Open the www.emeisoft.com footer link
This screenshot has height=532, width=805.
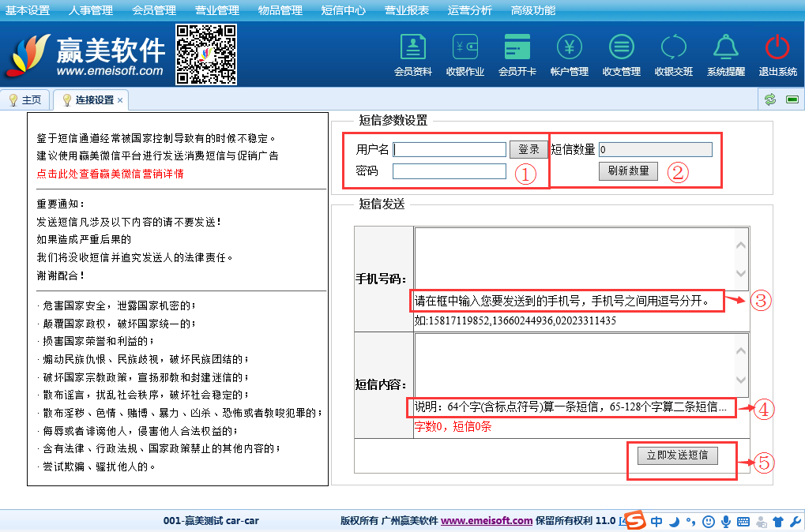pos(487,521)
